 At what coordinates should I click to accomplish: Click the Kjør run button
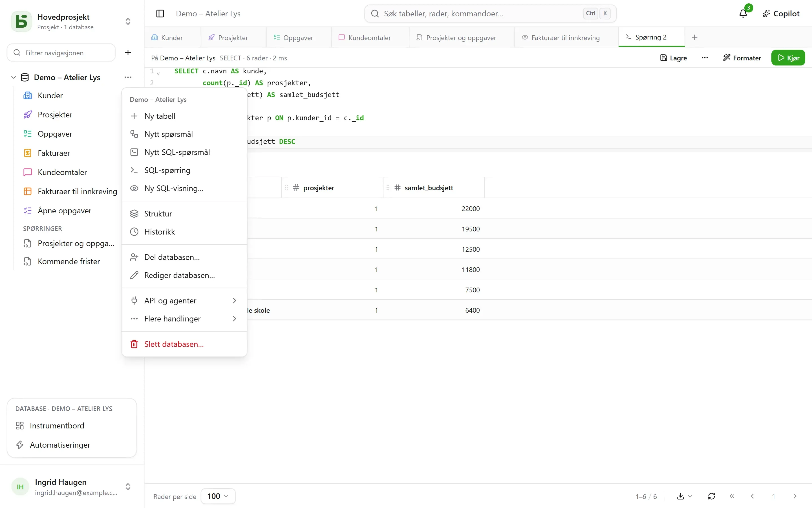pos(788,58)
